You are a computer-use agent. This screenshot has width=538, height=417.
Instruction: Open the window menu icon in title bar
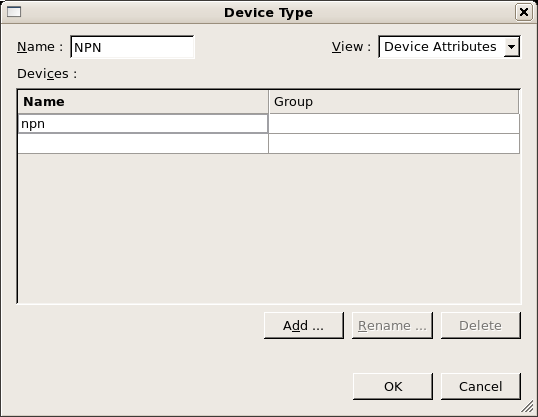click(14, 12)
